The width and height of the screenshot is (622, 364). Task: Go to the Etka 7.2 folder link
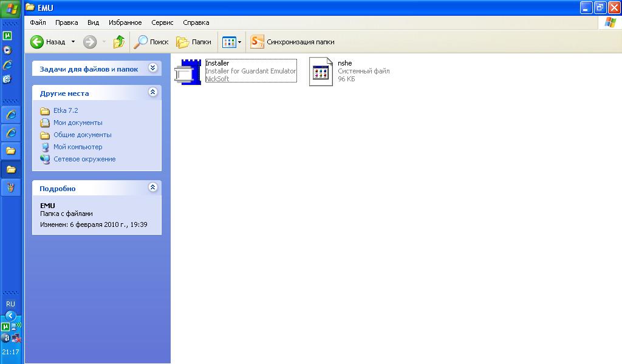pos(66,110)
